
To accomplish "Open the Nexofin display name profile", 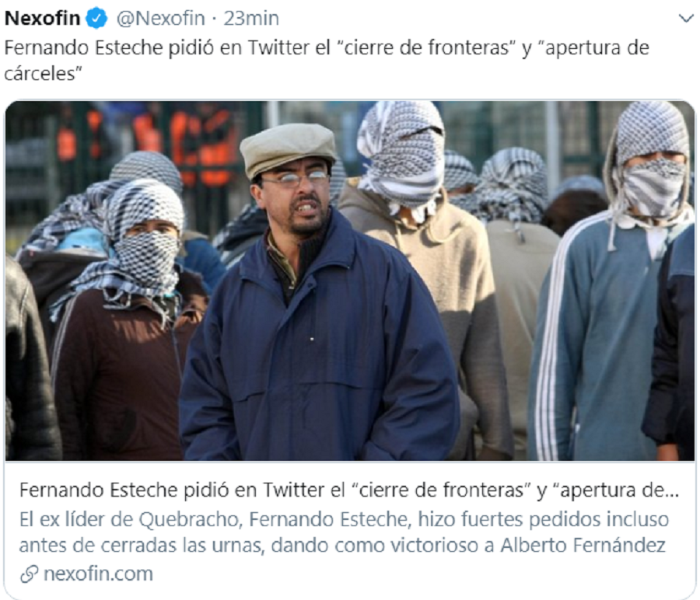I will (x=42, y=19).
